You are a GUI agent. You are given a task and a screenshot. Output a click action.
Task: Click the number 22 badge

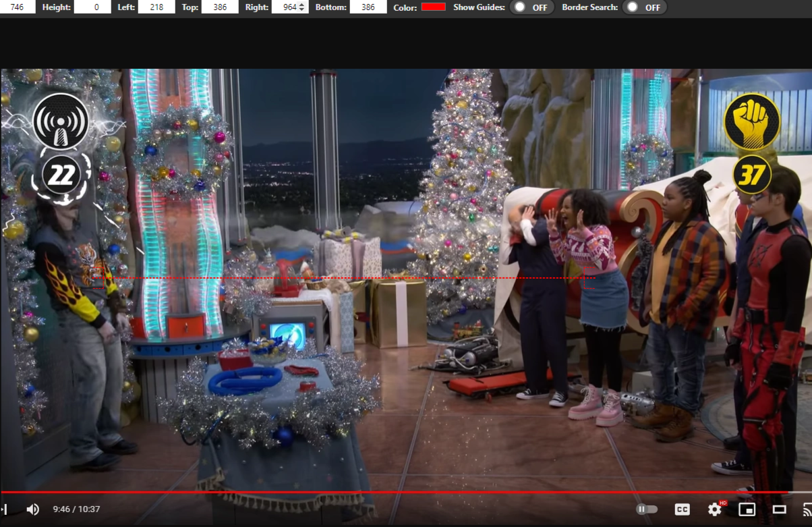[61, 176]
